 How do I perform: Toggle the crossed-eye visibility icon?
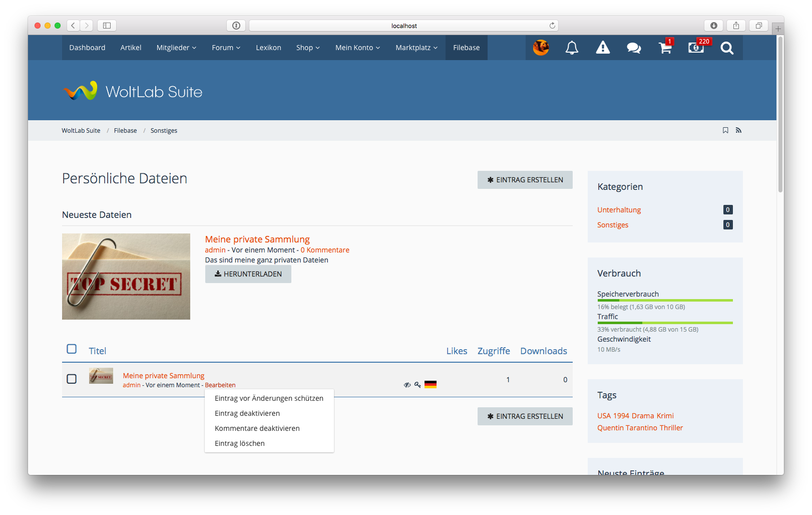[407, 385]
